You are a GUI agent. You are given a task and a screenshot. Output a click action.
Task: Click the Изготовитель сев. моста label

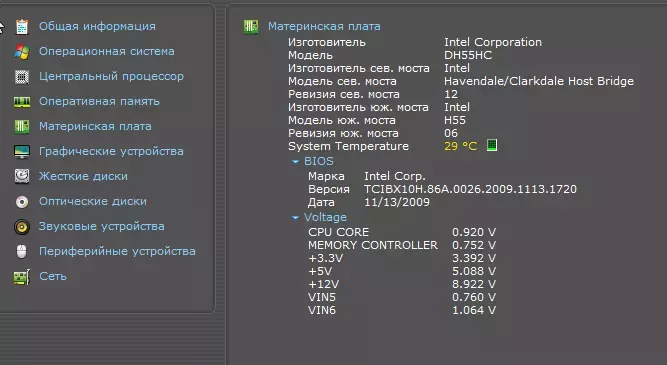tap(359, 68)
